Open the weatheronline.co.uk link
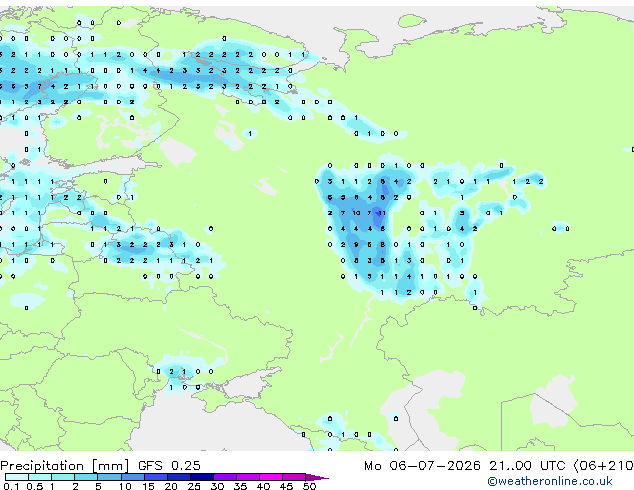The width and height of the screenshot is (634, 490). pyautogui.click(x=550, y=481)
